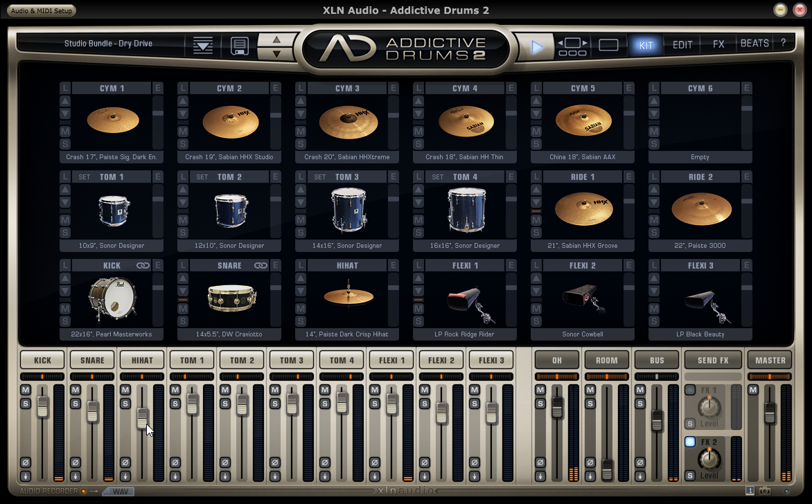The width and height of the screenshot is (812, 504).
Task: Mute the MASTER channel
Action: pos(753,390)
